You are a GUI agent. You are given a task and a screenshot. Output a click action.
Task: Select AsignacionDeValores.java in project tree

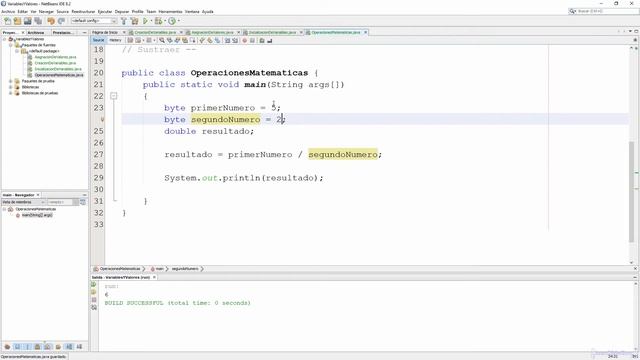click(55, 57)
